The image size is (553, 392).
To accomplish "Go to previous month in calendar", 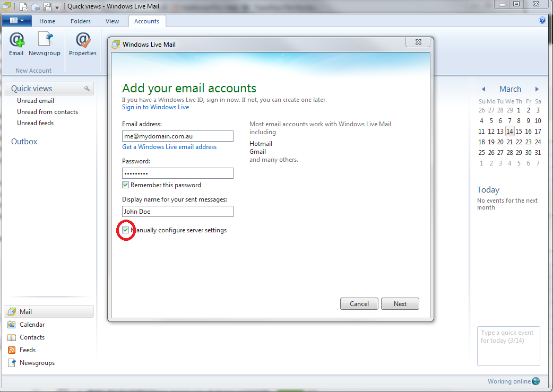I will pyautogui.click(x=483, y=89).
